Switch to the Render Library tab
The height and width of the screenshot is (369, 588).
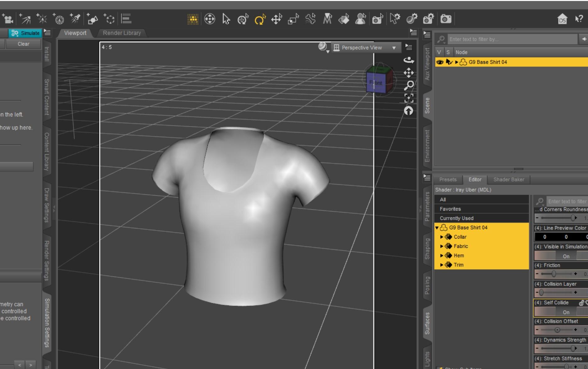(122, 33)
